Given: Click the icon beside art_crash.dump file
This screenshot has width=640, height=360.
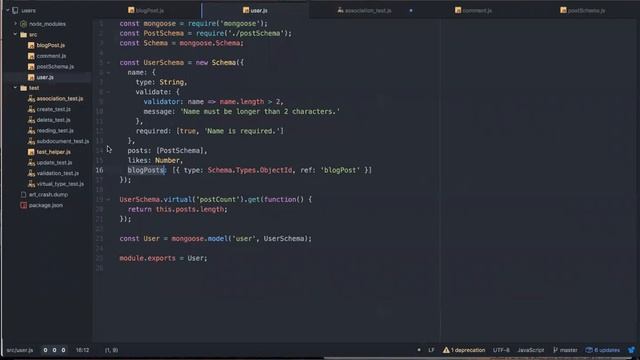Looking at the screenshot, I should point(23,195).
